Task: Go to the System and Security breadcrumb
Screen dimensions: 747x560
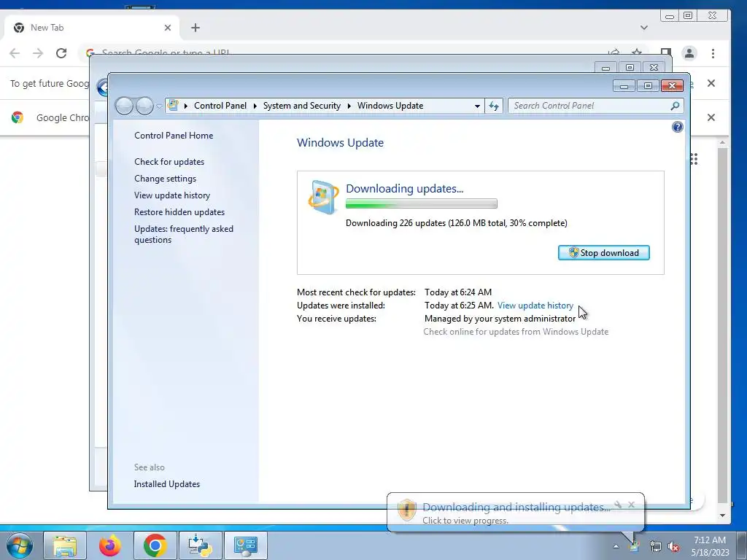Action: 302,106
